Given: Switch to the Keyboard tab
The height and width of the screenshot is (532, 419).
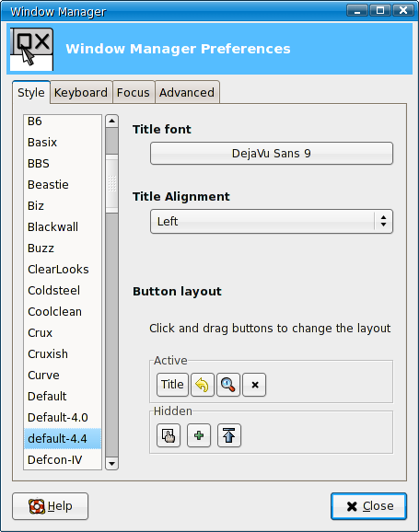Looking at the screenshot, I should [x=81, y=92].
